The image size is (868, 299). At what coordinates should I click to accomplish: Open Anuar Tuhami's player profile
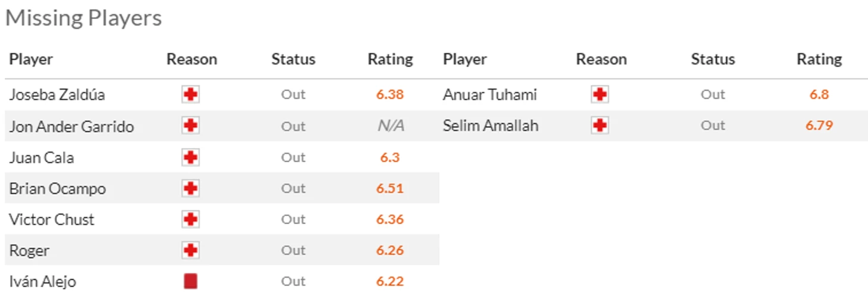pos(490,95)
